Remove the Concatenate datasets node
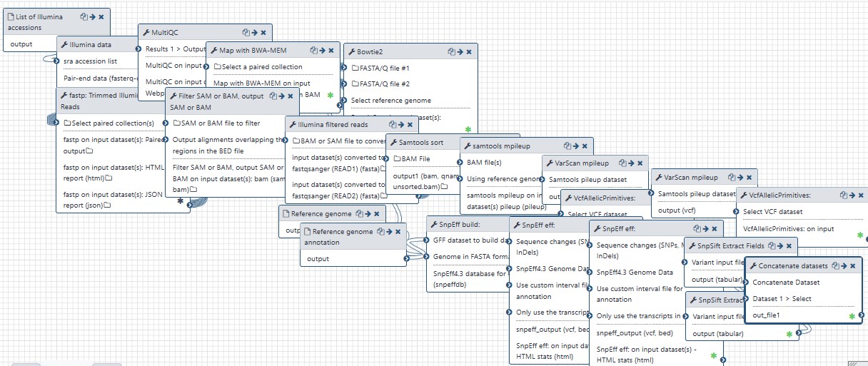 (854, 266)
